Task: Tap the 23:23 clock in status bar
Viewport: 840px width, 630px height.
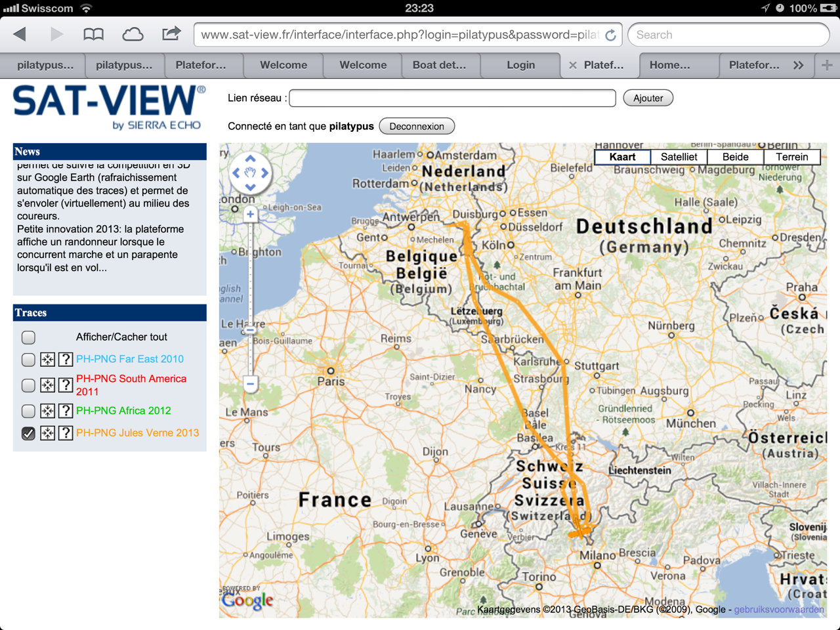Action: (x=419, y=8)
